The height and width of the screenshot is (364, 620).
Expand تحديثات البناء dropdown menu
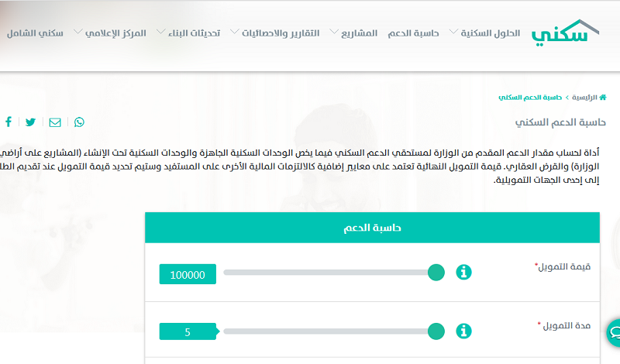[188, 33]
